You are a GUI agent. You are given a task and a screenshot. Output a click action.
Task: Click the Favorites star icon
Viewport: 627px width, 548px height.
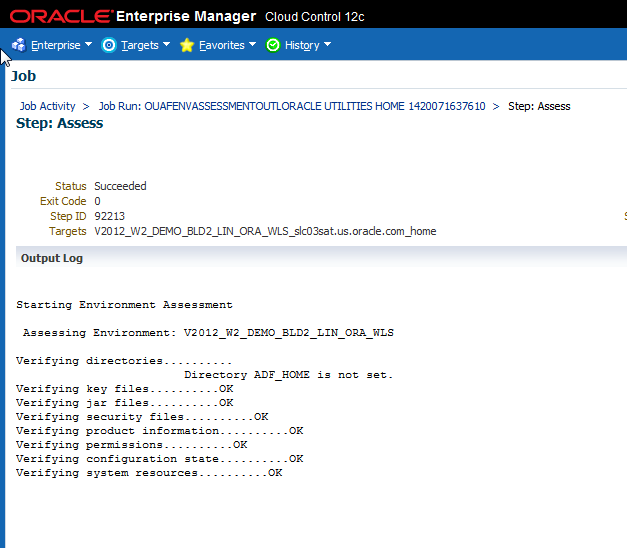(187, 45)
